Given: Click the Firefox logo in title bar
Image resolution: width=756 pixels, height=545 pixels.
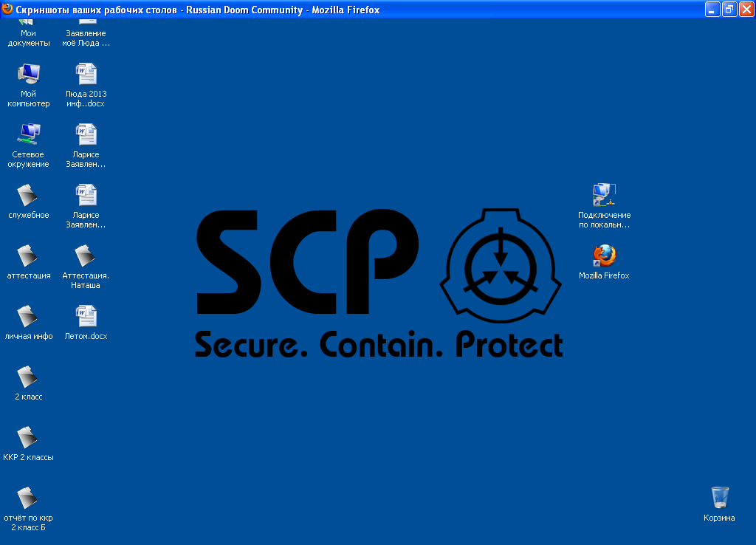Looking at the screenshot, I should coord(7,9).
